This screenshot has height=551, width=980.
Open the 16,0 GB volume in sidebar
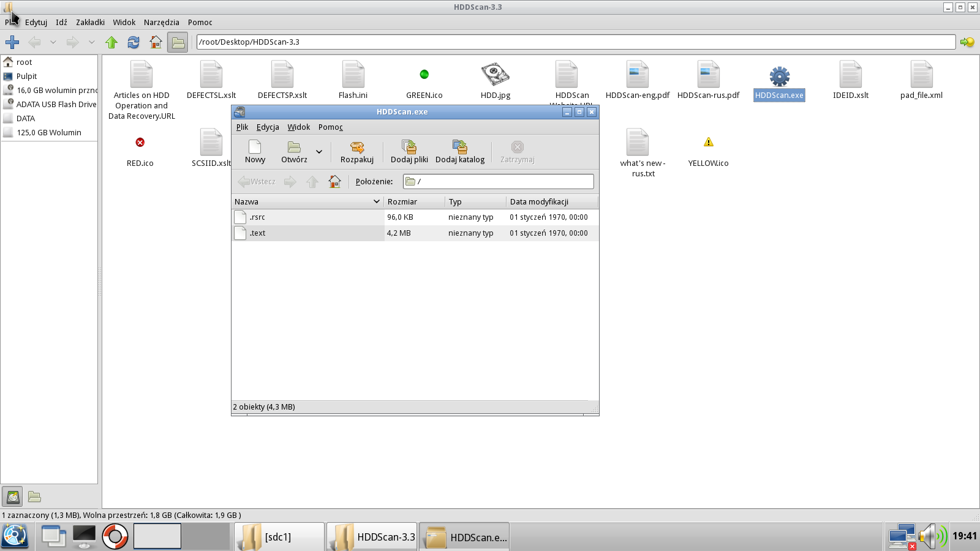coord(49,90)
